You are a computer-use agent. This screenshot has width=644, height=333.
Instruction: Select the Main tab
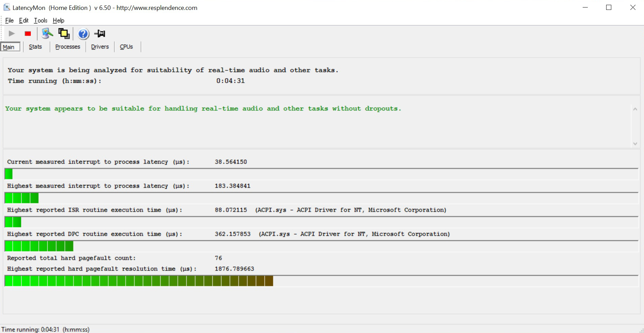click(9, 47)
